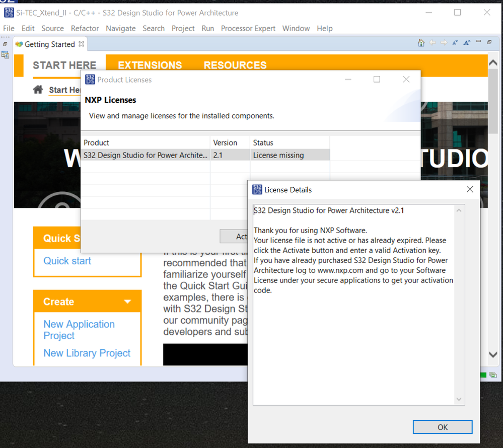Minimize the Product Licenses dialog
Screen dimensions: 503x448
[348, 79]
